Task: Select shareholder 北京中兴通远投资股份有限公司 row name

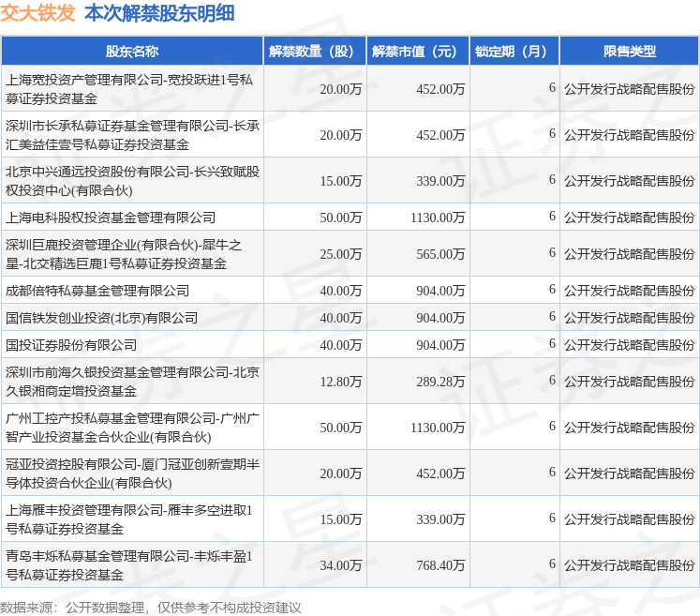Action: click(x=132, y=181)
